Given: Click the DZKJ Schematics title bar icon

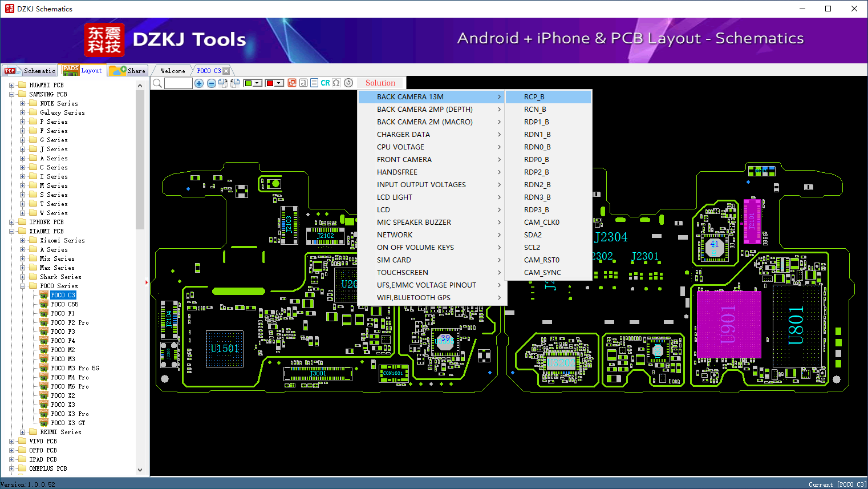Looking at the screenshot, I should [x=9, y=9].
